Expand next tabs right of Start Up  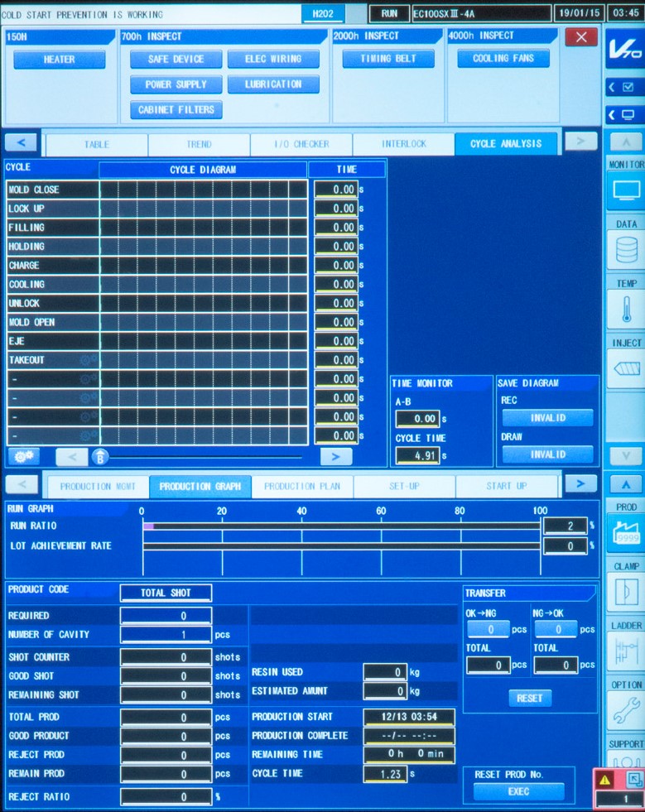[x=580, y=484]
